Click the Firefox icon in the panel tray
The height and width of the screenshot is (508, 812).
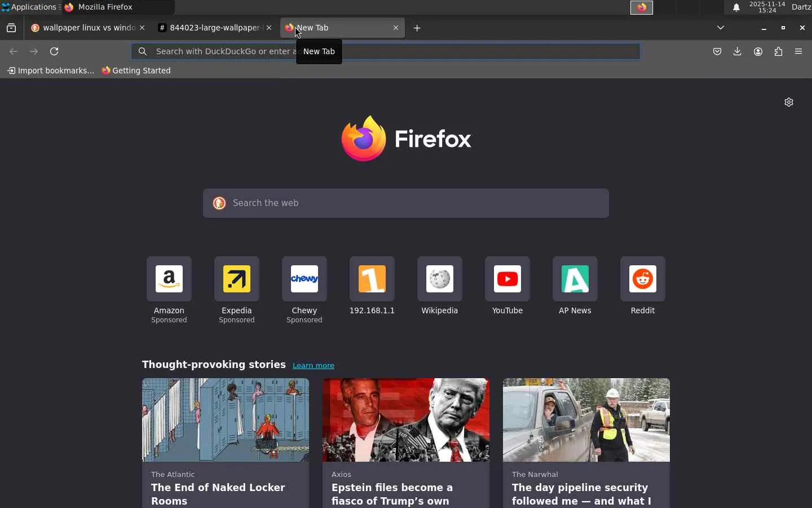[642, 7]
